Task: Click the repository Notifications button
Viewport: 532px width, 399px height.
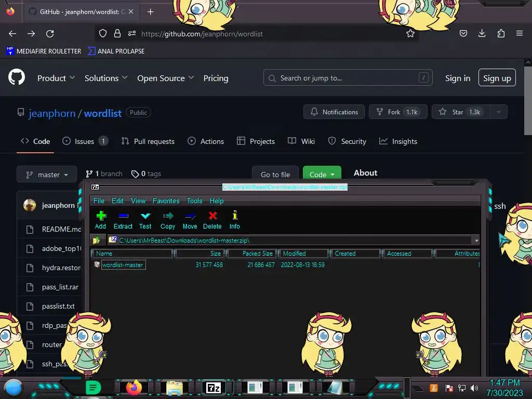Action: (334, 112)
